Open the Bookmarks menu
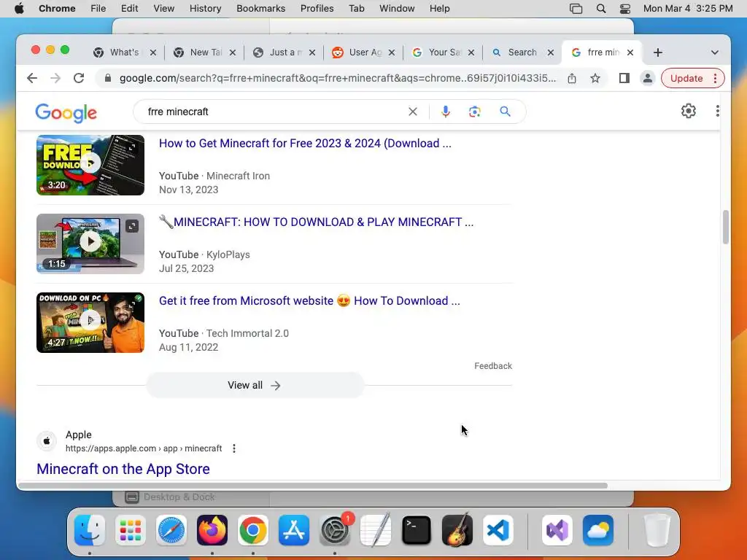Viewport: 747px width, 560px height. click(260, 9)
